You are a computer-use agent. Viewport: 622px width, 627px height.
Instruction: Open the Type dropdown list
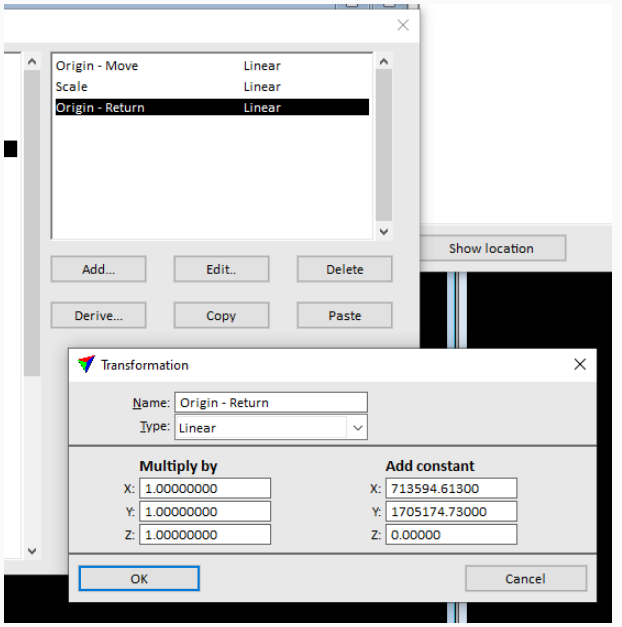point(357,428)
